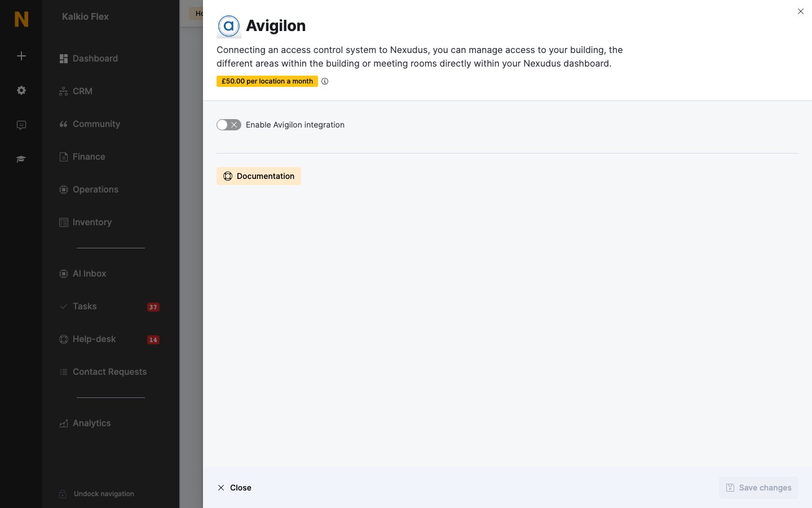
Task: Click the CRM hierarchy icon
Action: (64, 91)
